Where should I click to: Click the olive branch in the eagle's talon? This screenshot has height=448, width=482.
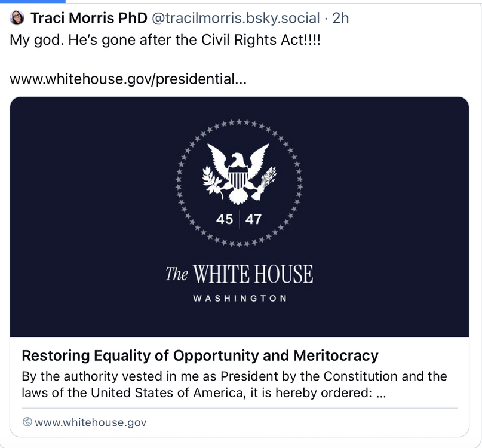212,181
